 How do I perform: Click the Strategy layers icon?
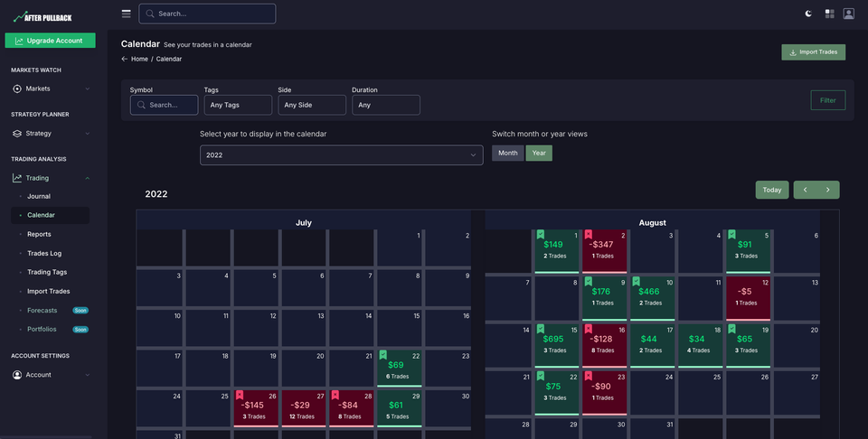pos(17,134)
